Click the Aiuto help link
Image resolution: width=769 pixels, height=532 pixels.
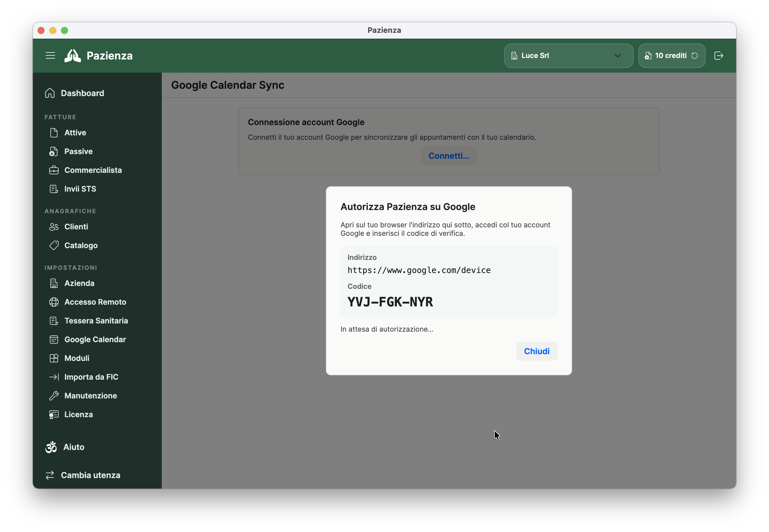pyautogui.click(x=74, y=447)
